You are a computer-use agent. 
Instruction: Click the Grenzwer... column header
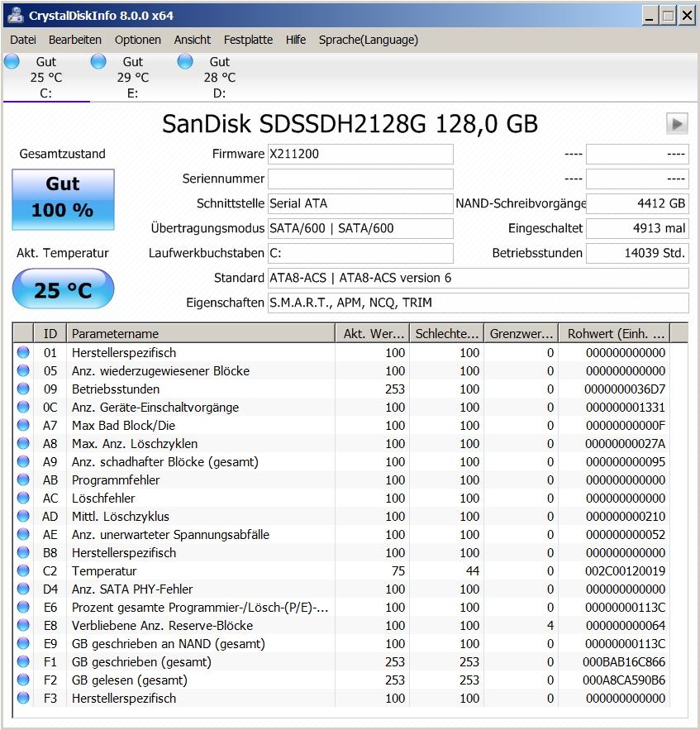pos(521,333)
